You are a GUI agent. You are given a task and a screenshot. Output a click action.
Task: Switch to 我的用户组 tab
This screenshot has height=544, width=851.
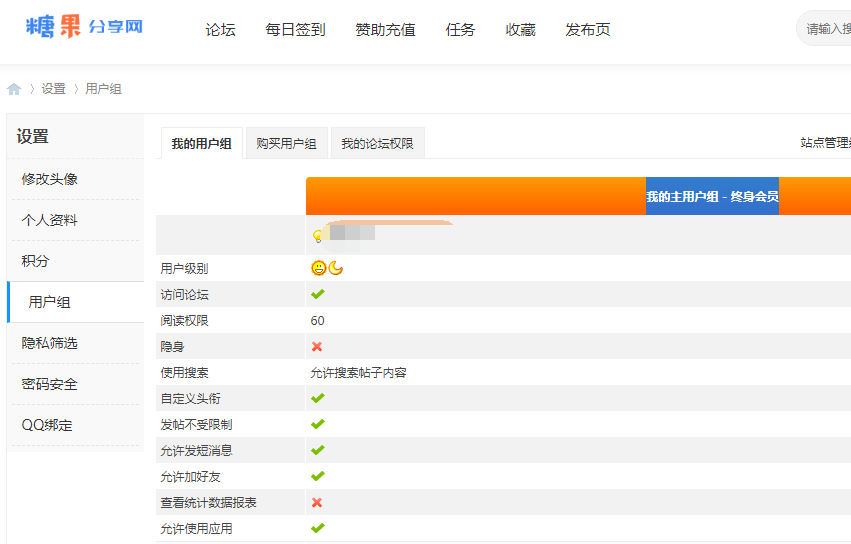coord(201,143)
